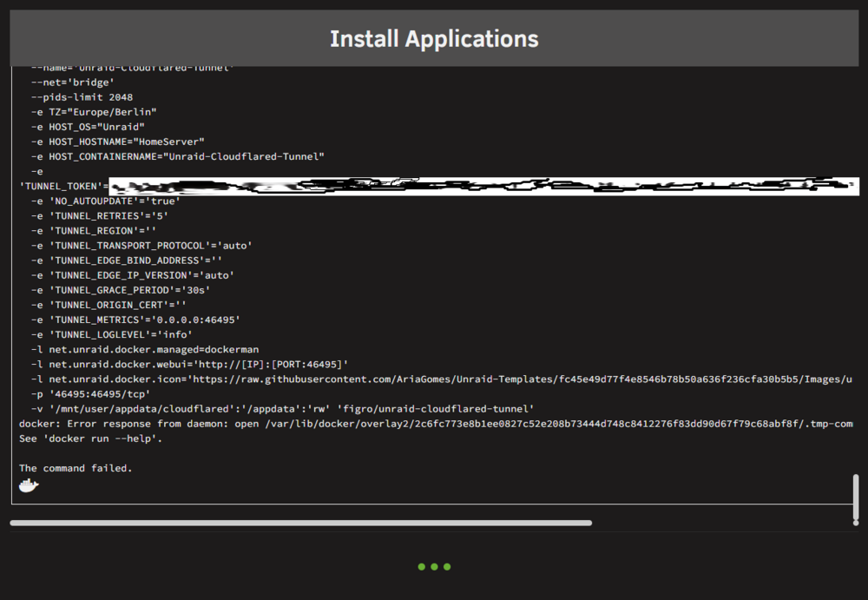Click the 'TUNNEL_ORIGIN_CERT'='' line
The height and width of the screenshot is (600, 868).
point(108,306)
